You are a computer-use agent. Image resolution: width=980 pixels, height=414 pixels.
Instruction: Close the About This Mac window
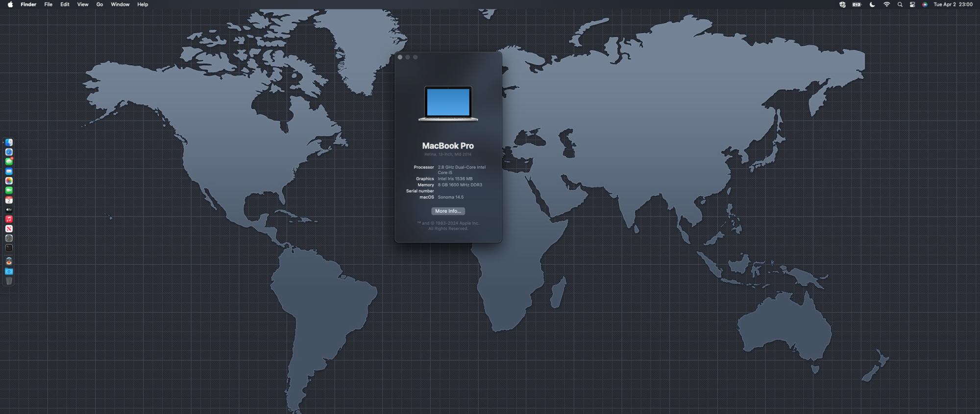(400, 57)
